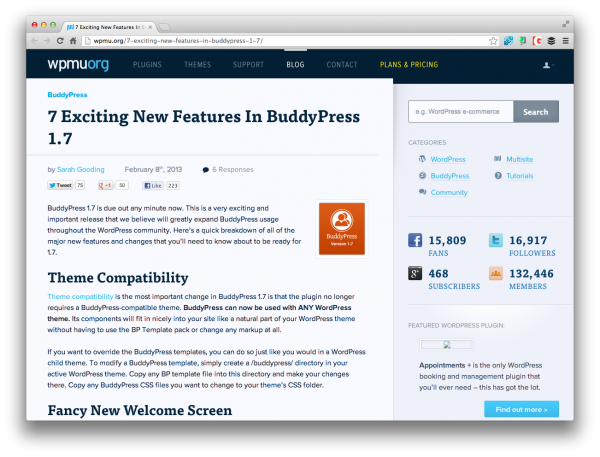Open the BuddyPress breadcrumb link above title
The width and height of the screenshot is (600, 457).
coord(67,95)
